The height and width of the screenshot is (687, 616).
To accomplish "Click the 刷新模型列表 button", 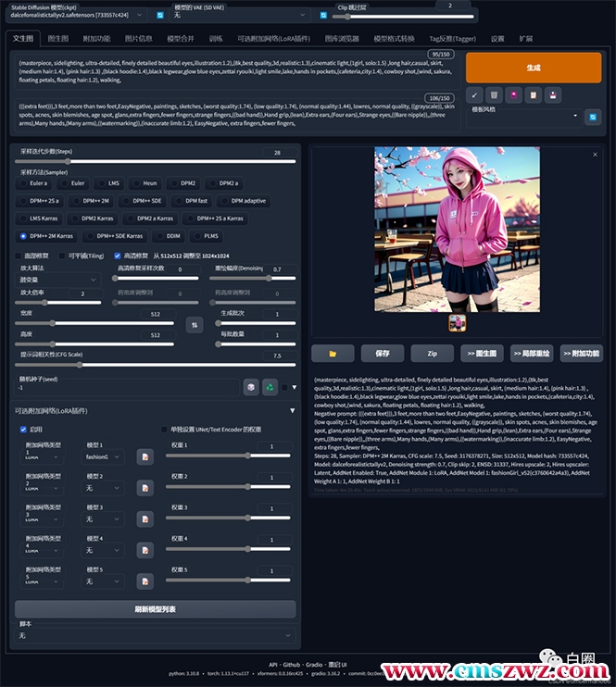I will pyautogui.click(x=155, y=609).
